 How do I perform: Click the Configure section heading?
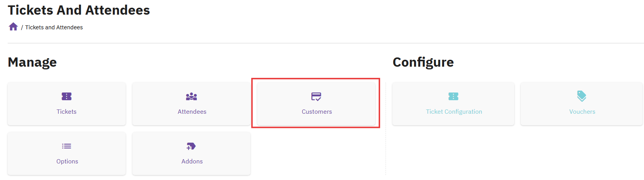point(423,62)
